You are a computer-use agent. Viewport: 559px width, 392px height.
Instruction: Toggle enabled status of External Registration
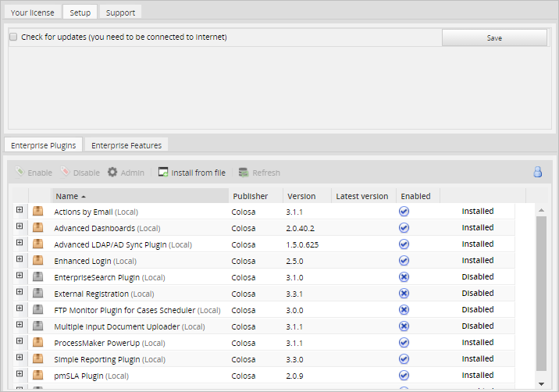pyautogui.click(x=404, y=294)
